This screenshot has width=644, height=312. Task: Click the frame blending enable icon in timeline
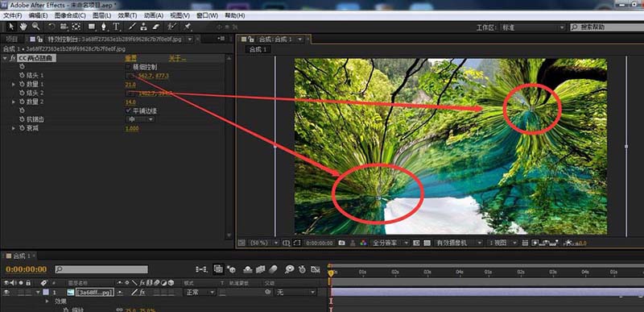[x=260, y=269]
